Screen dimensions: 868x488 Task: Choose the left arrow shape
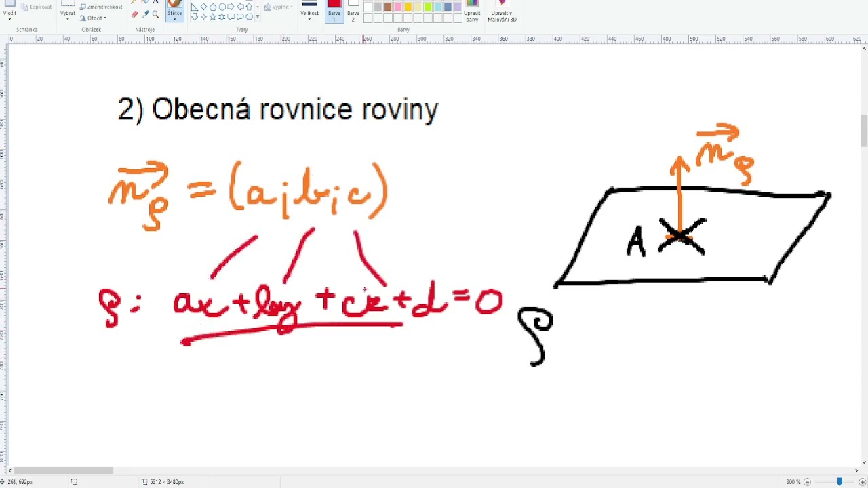240,7
